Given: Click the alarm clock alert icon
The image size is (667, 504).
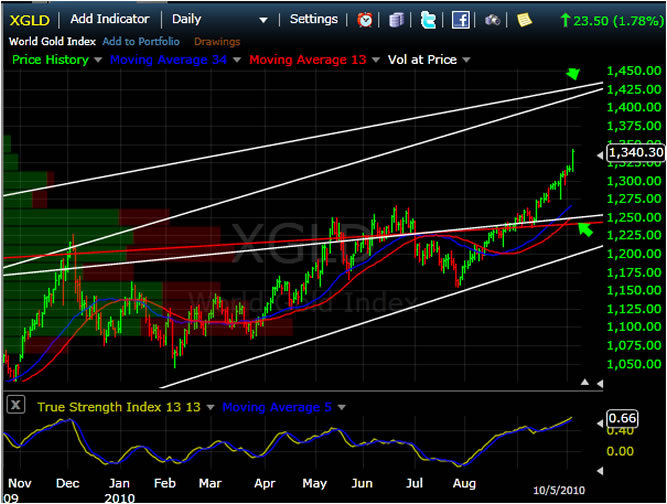Looking at the screenshot, I should 366,19.
